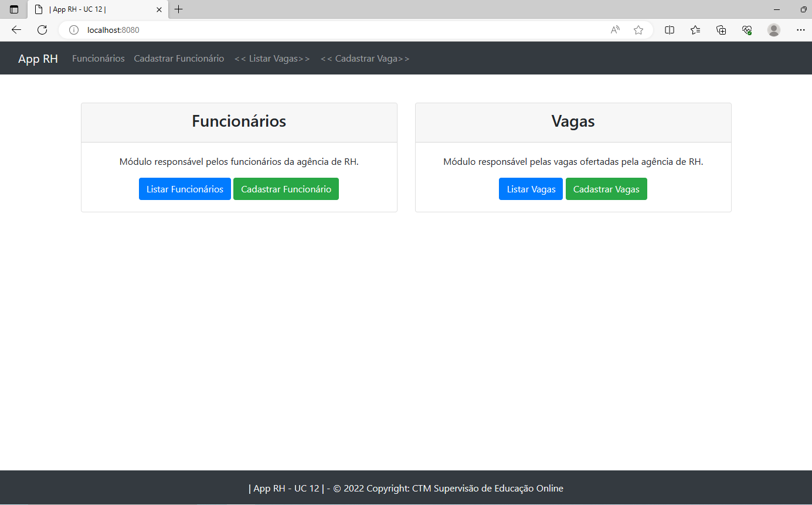This screenshot has width=812, height=505.
Task: Click the green Cadastrar Vagas button
Action: click(x=606, y=189)
